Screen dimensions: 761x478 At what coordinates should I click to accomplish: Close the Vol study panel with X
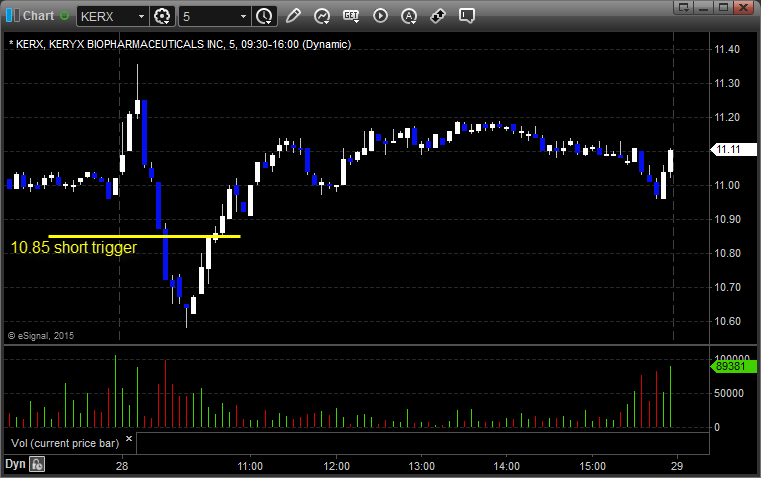[129, 439]
